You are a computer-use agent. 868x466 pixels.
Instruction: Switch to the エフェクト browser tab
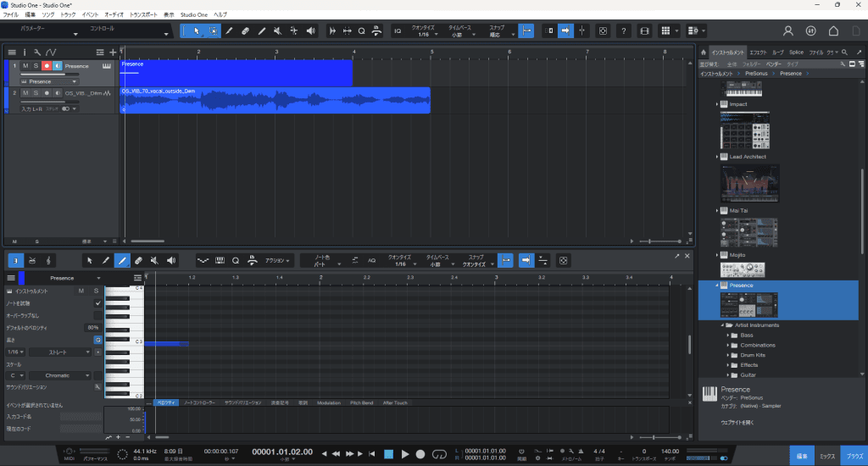(758, 53)
